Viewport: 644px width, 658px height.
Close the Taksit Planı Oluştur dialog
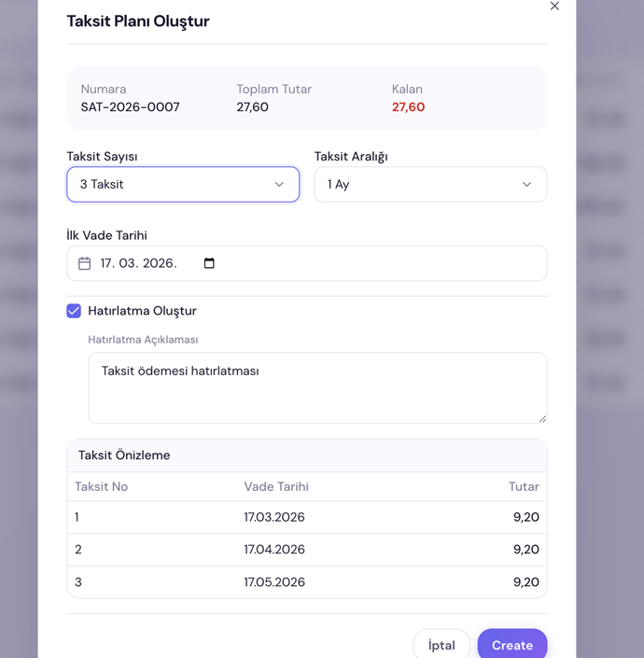[554, 7]
